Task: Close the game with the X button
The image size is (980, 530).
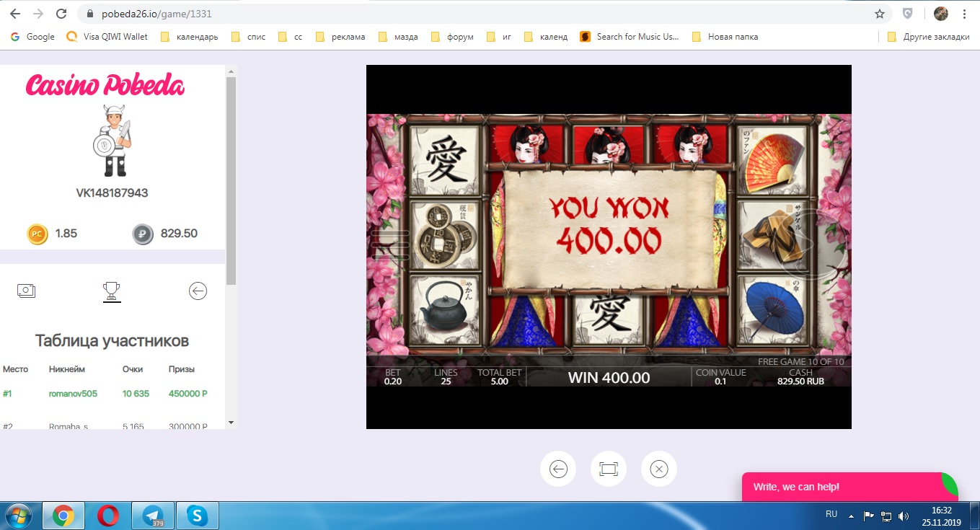Action: (659, 469)
